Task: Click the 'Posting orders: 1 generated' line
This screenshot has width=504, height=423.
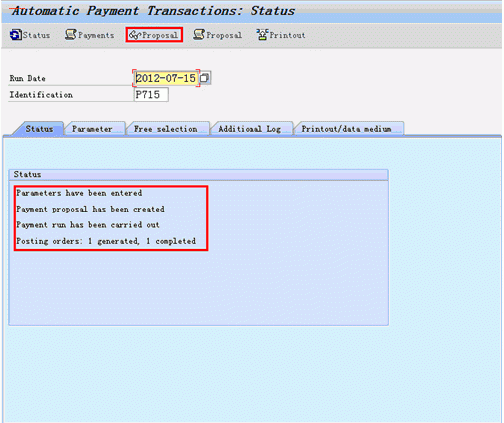Action: click(x=106, y=241)
